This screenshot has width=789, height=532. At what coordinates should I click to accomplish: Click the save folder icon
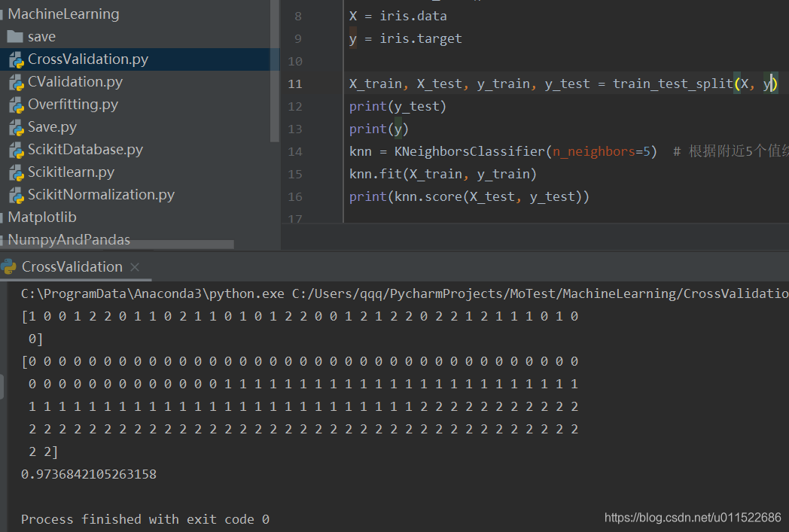pyautogui.click(x=17, y=36)
